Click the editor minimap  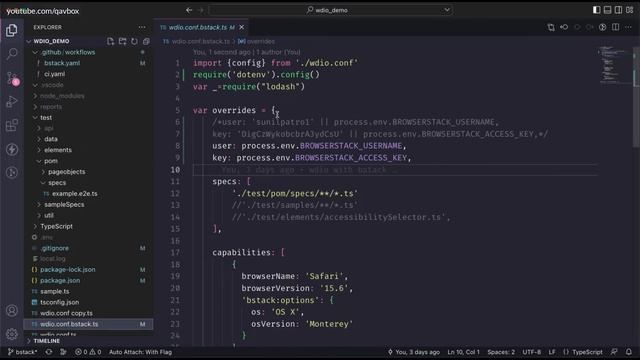614,65
